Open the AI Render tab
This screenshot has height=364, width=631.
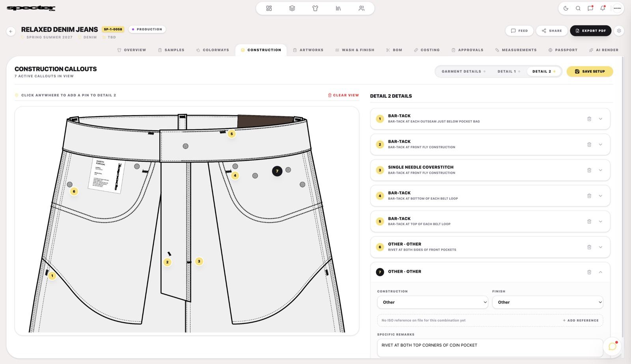604,50
